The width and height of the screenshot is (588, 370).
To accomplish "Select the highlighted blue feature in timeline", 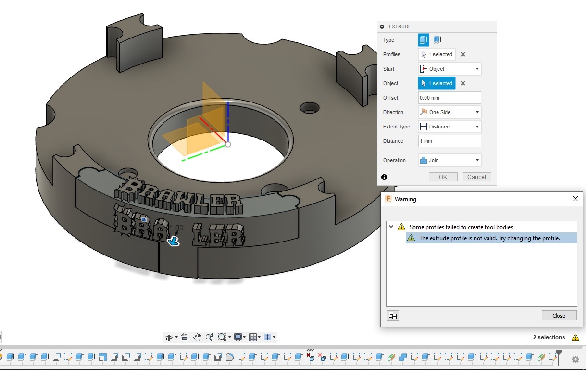I will pyautogui.click(x=102, y=357).
